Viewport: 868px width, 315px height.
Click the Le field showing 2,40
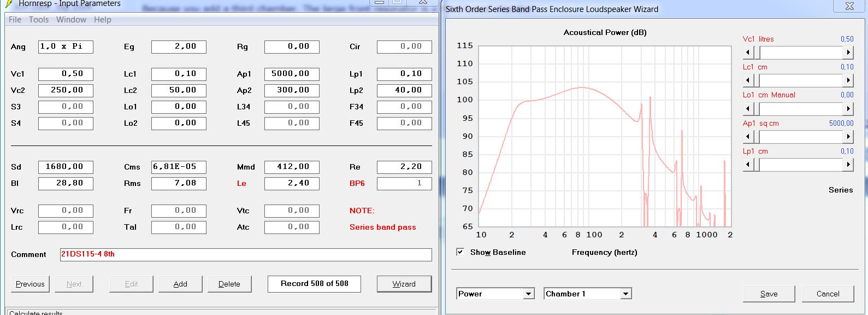(292, 183)
